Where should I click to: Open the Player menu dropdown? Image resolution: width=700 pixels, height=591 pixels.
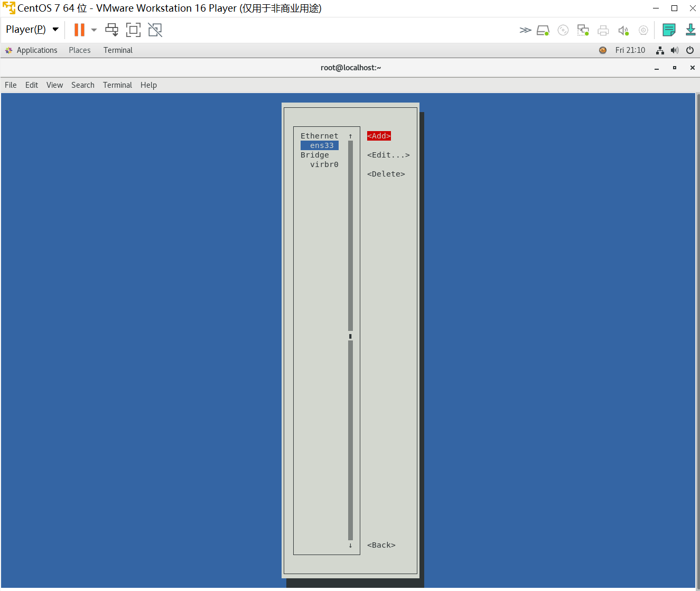tap(32, 29)
